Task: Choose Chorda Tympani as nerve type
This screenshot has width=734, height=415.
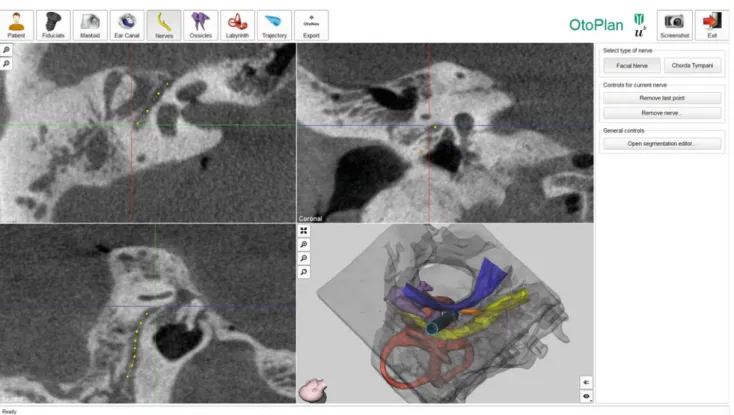Action: click(692, 66)
